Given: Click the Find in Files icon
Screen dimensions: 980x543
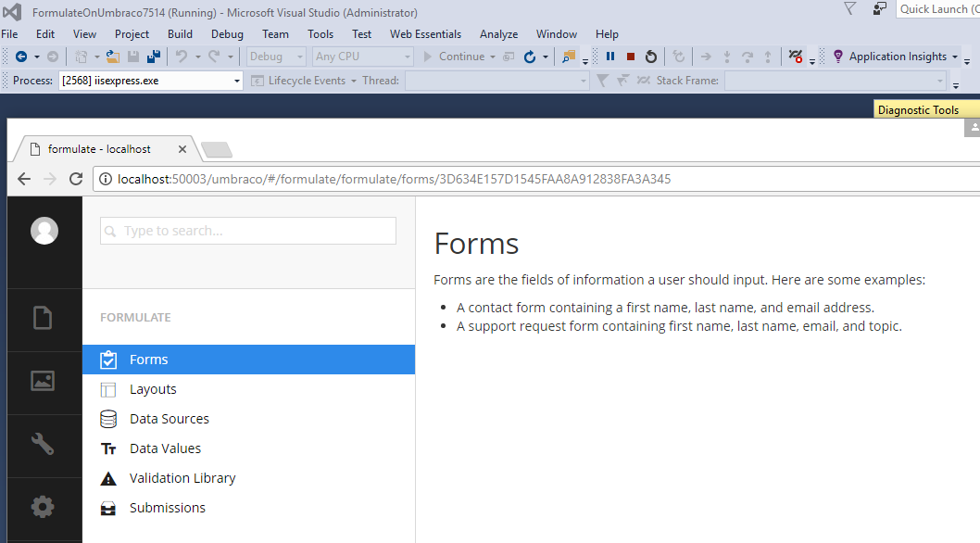Looking at the screenshot, I should 568,57.
